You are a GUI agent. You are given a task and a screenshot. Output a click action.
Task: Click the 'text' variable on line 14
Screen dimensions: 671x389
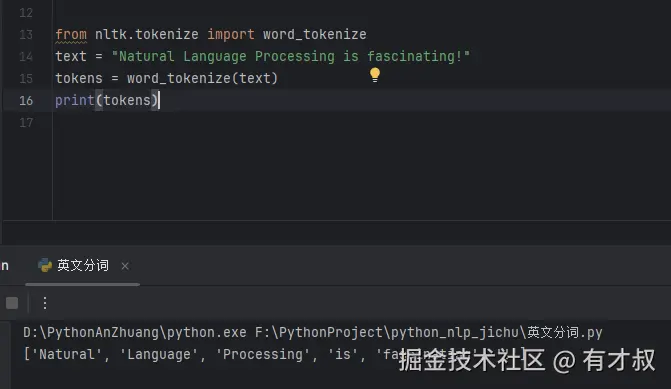pyautogui.click(x=71, y=56)
